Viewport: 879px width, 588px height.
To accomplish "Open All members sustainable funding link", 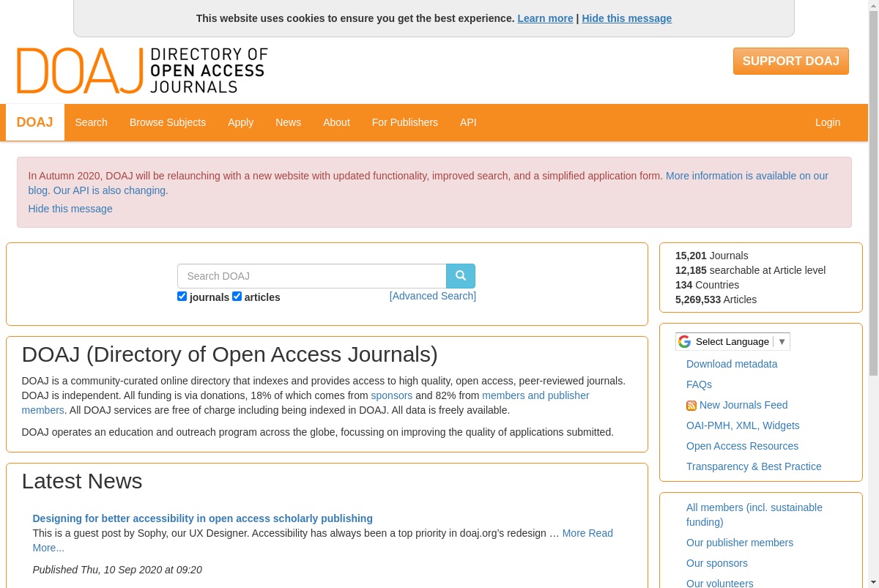I will coord(754,515).
